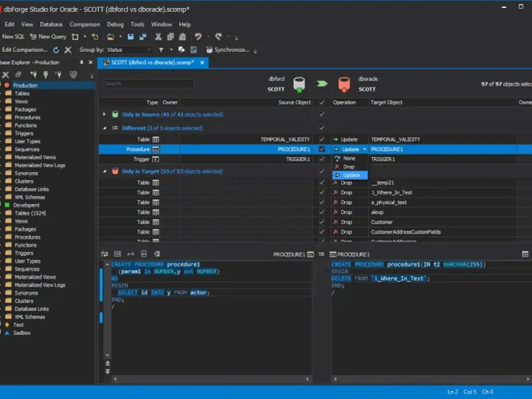The height and width of the screenshot is (399, 532).
Task: Click the Refresh comparison icon
Action: pyautogui.click(x=56, y=50)
